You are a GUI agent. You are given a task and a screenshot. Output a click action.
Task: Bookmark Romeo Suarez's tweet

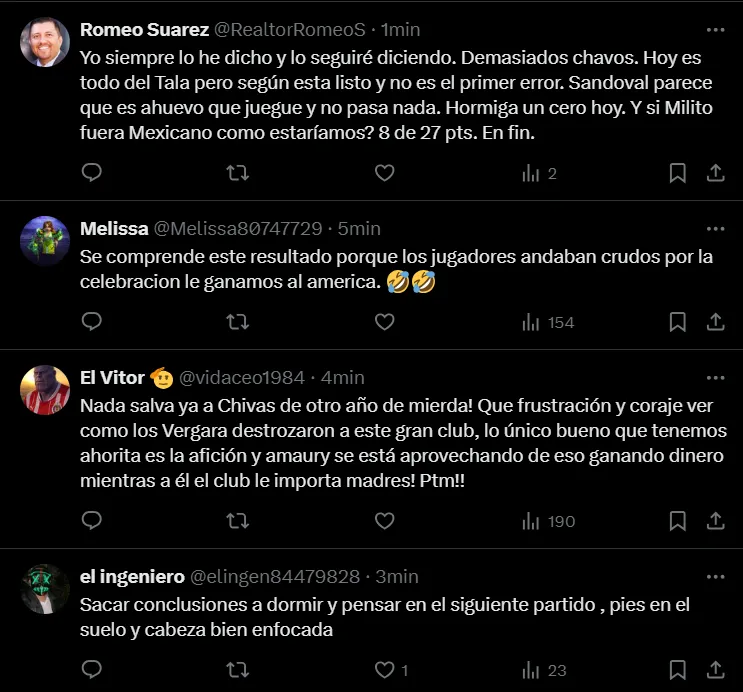tap(677, 173)
